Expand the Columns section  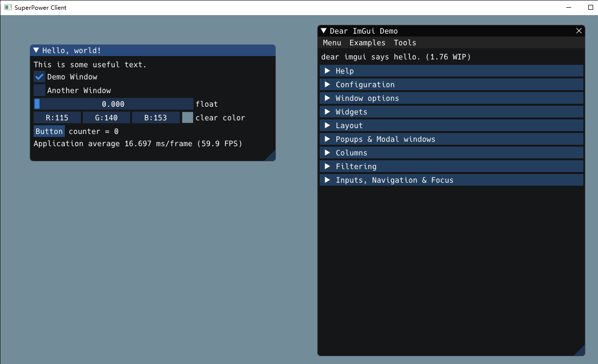pyautogui.click(x=451, y=153)
